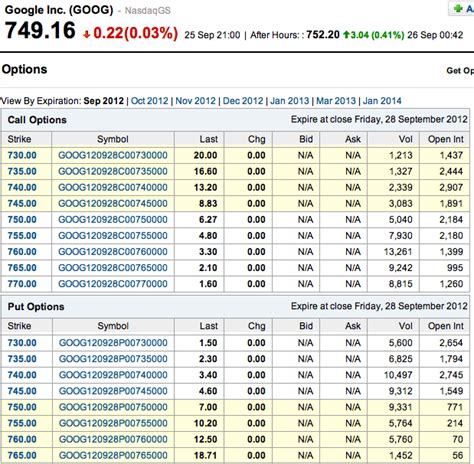Open call strike 735.00 link
474x464 pixels.
tap(22, 171)
